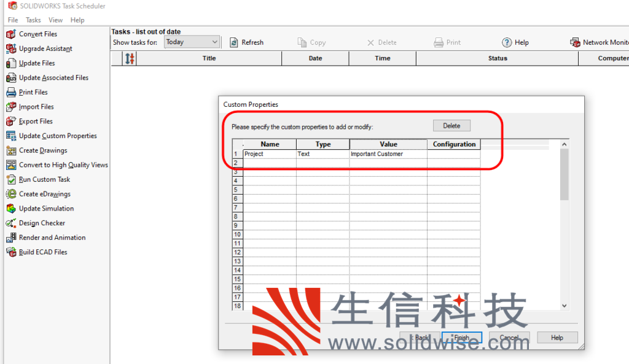Click the Upgrade Assistant icon
Viewport: 629px width, 364px height.
click(x=11, y=48)
